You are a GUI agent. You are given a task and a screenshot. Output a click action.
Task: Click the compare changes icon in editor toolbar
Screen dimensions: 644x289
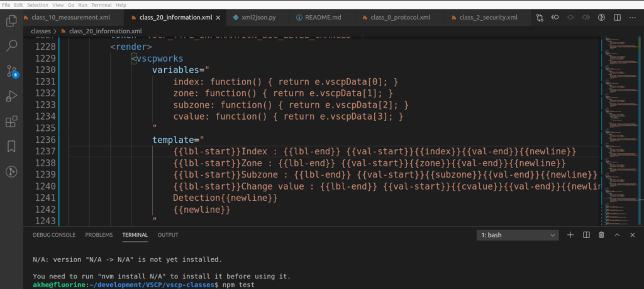tap(540, 18)
